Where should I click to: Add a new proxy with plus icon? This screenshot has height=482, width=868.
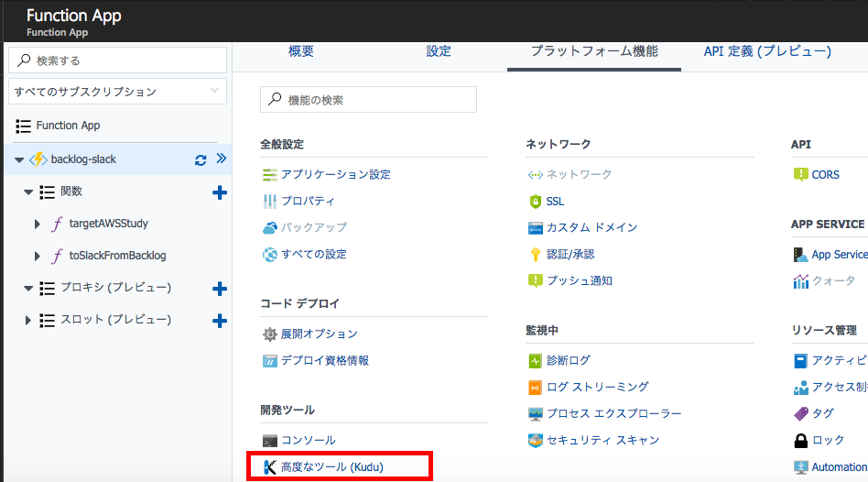pos(220,289)
